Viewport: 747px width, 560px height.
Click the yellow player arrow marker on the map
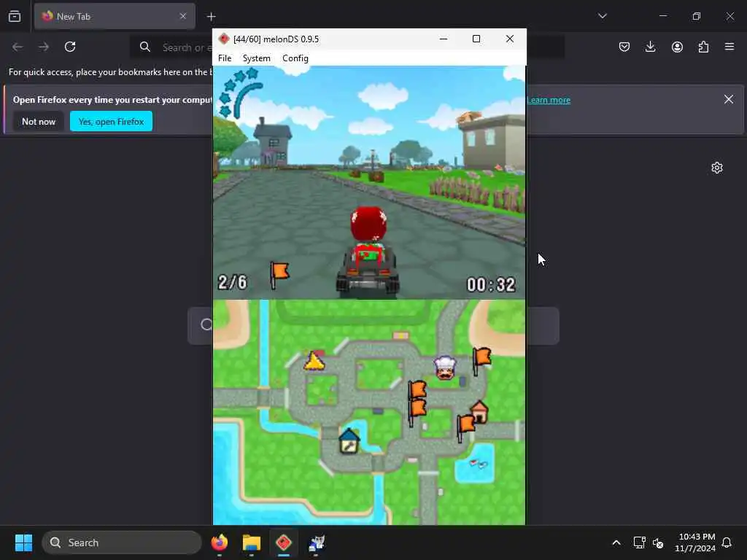314,360
